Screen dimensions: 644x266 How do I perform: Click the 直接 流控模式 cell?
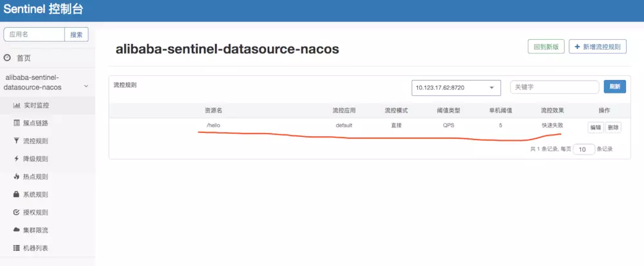pyautogui.click(x=396, y=126)
